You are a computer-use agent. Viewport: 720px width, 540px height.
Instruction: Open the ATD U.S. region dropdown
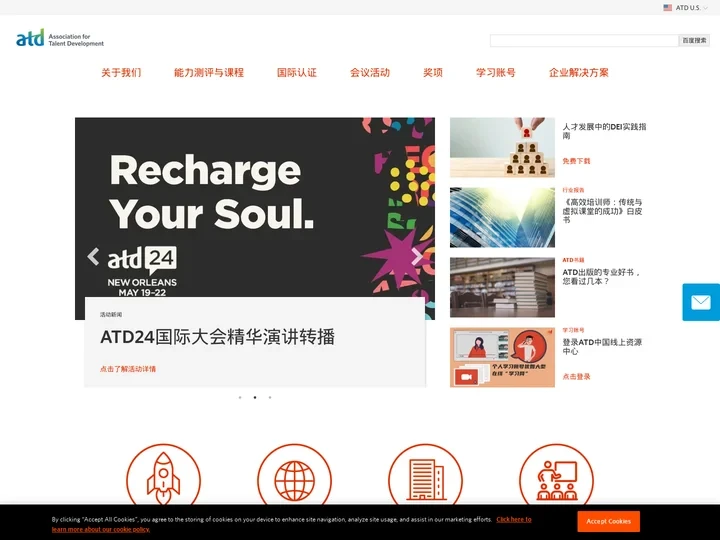click(691, 7)
